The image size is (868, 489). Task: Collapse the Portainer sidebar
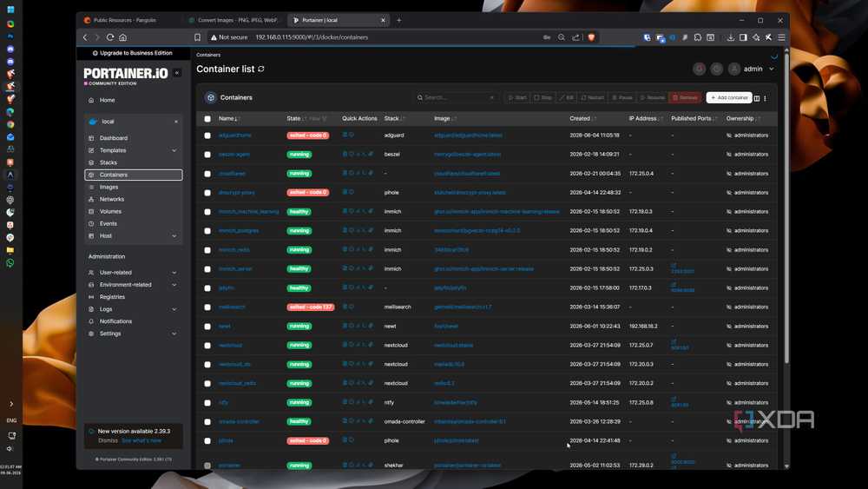pyautogui.click(x=177, y=73)
